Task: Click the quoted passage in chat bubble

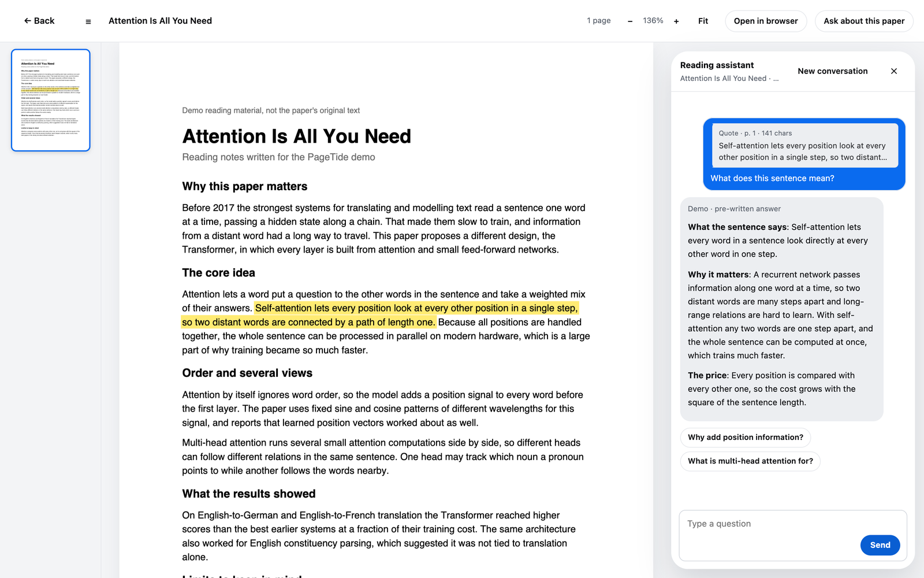Action: (x=804, y=146)
